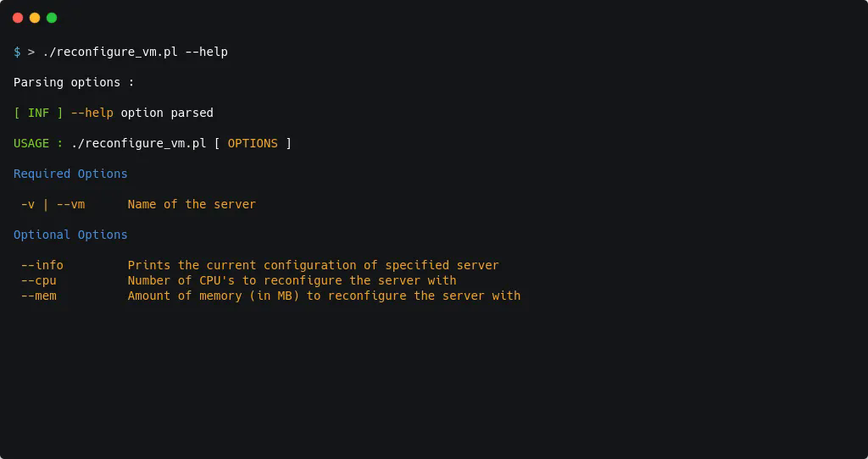Click the 'Optional Options' heading
The image size is (868, 459).
70,235
